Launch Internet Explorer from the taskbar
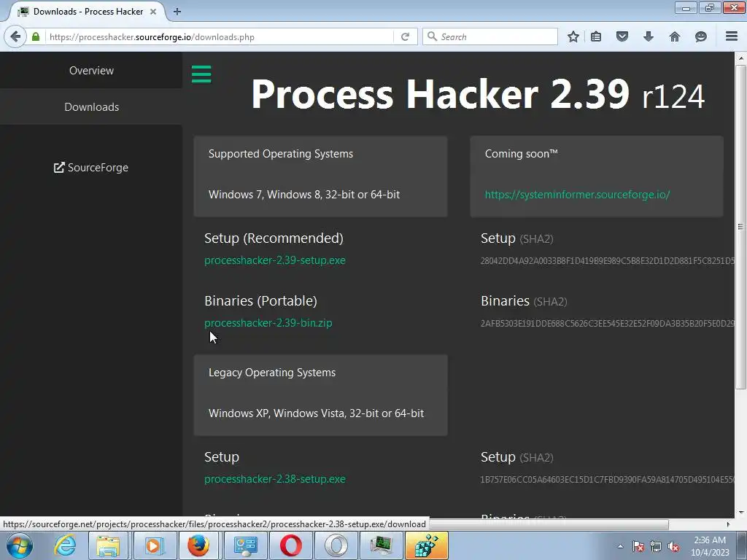This screenshot has height=560, width=747. click(65, 545)
